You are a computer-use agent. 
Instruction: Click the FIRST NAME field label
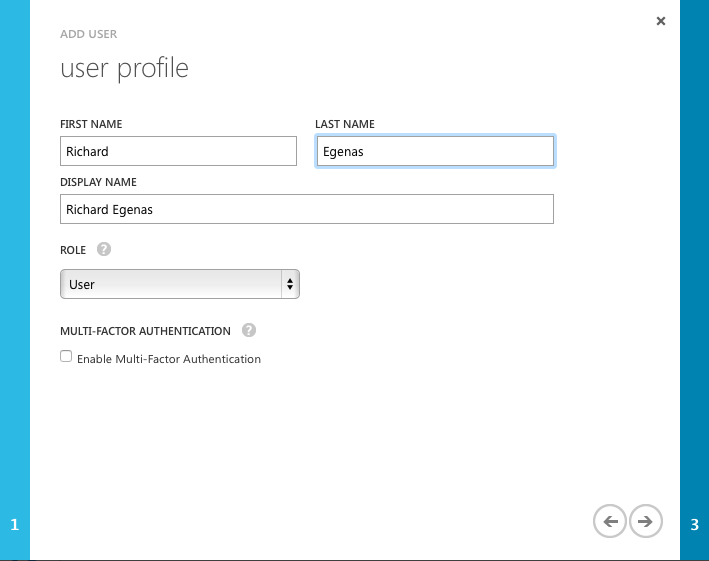pyautogui.click(x=91, y=124)
